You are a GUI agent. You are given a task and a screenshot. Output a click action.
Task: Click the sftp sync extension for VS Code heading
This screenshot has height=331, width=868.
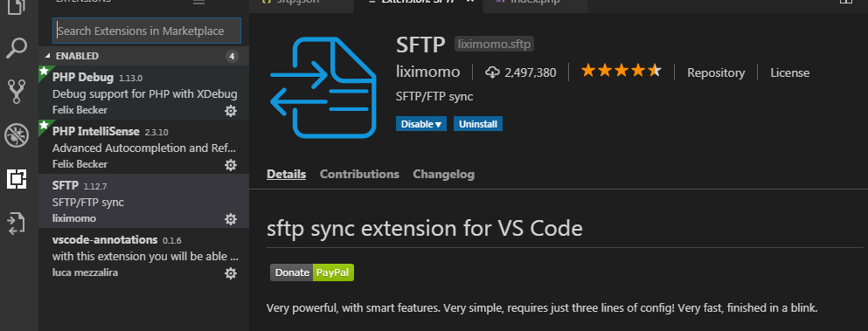(425, 228)
